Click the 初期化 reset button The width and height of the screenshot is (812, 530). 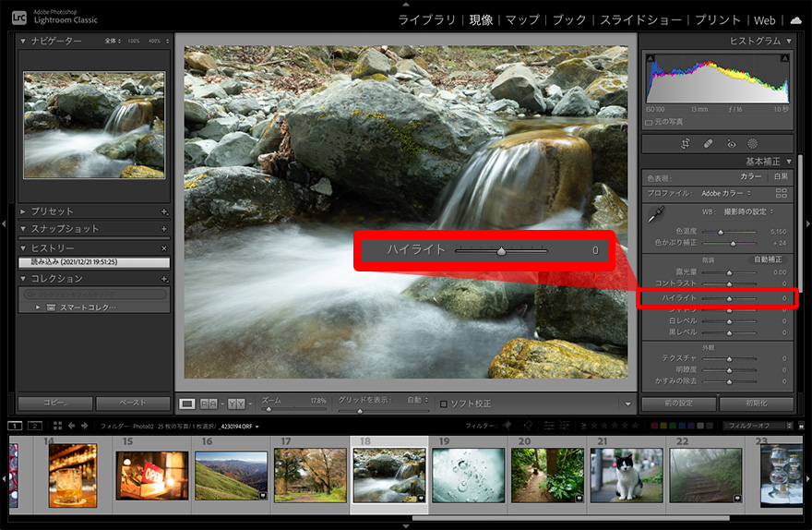coord(756,404)
